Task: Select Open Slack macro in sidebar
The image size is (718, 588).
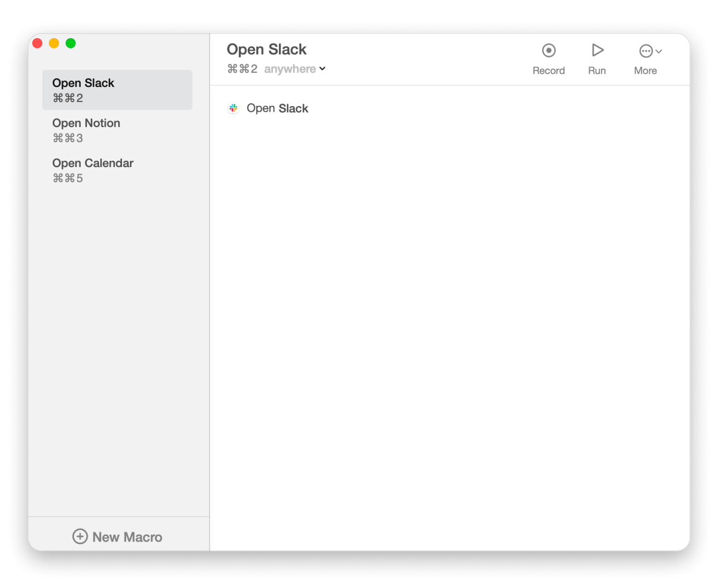Action: [x=117, y=90]
